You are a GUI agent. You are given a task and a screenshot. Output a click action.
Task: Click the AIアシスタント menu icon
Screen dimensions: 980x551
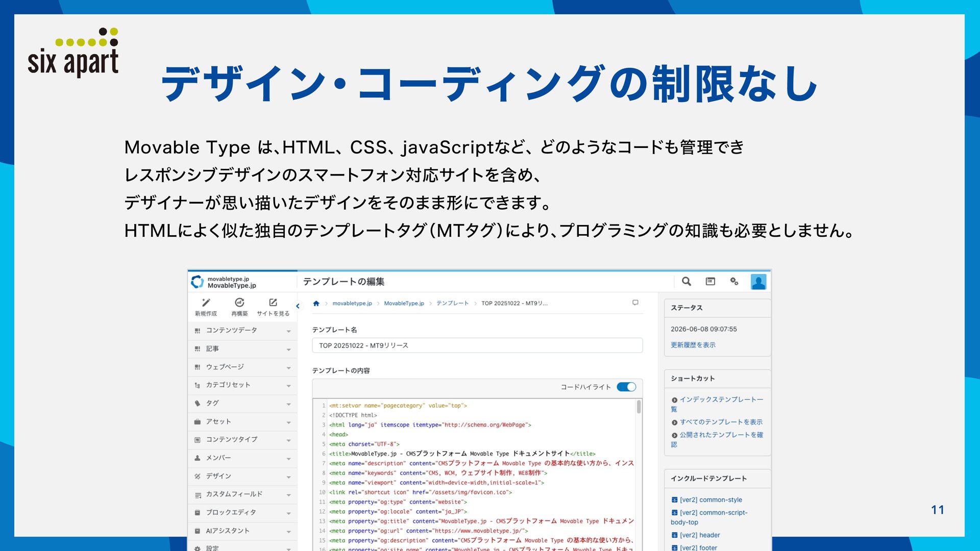click(x=198, y=531)
